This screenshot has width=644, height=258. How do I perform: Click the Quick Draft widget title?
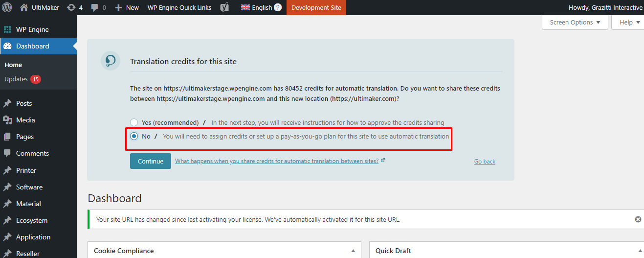coord(393,251)
